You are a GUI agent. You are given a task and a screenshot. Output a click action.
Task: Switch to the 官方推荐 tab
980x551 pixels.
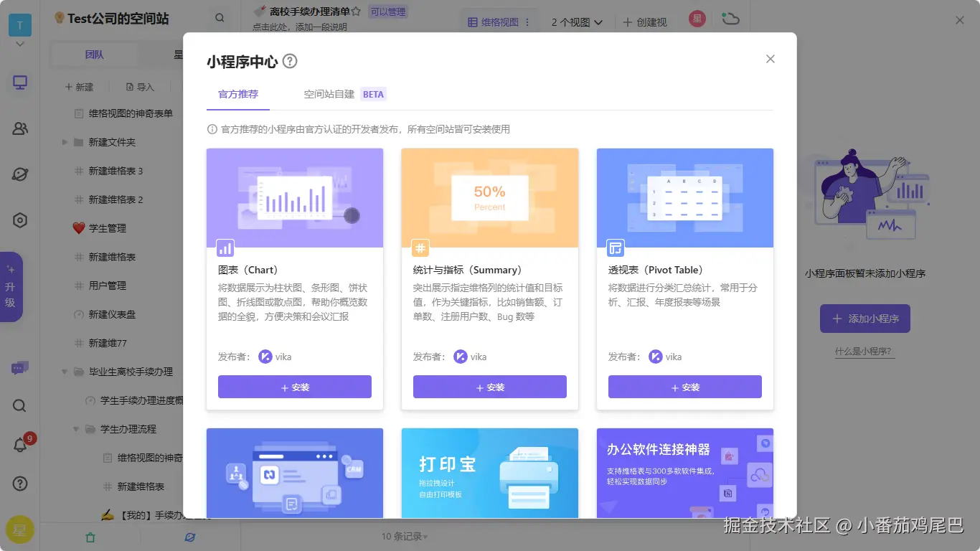238,94
